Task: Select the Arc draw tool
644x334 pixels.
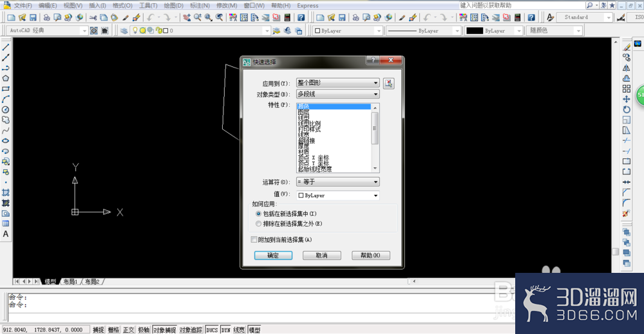Action: (x=6, y=99)
